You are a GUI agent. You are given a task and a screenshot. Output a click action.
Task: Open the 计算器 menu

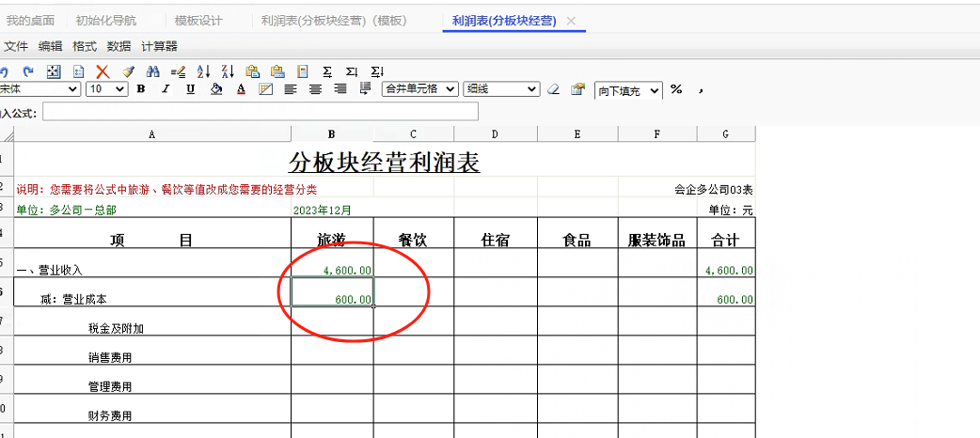coord(159,46)
